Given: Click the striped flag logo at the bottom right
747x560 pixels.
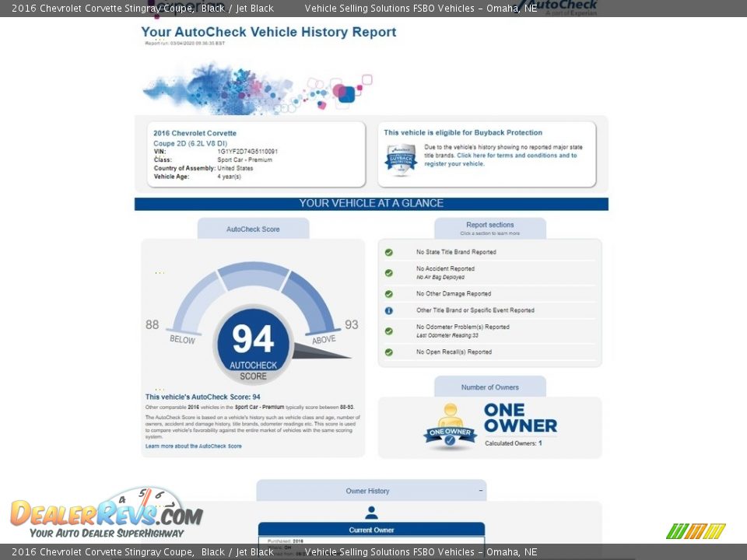Looking at the screenshot, I should (x=696, y=531).
